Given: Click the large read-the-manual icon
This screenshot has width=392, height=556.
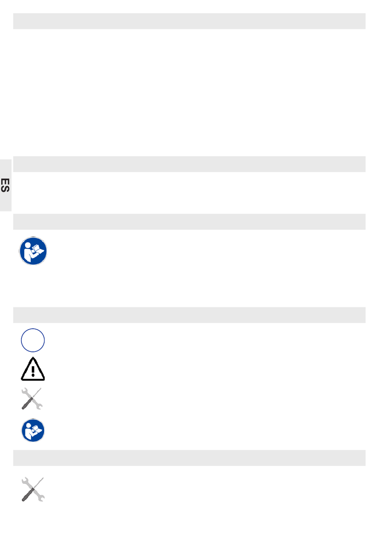Looking at the screenshot, I should tap(33, 251).
